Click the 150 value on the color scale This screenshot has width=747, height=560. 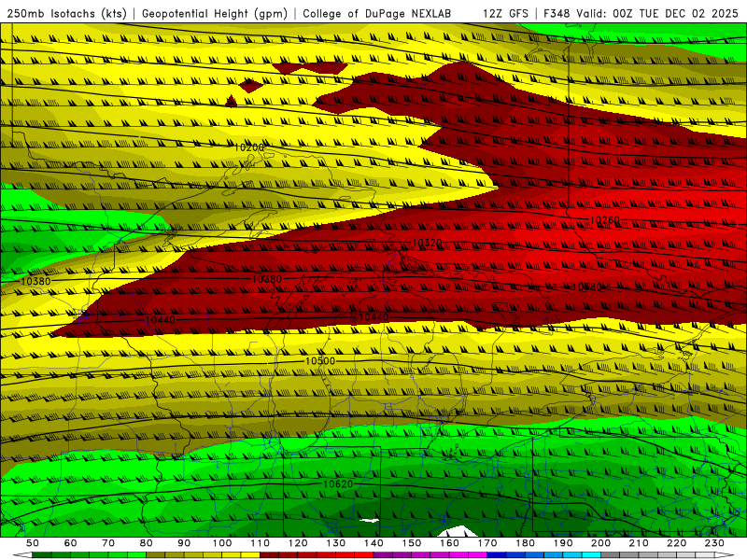pyautogui.click(x=412, y=543)
